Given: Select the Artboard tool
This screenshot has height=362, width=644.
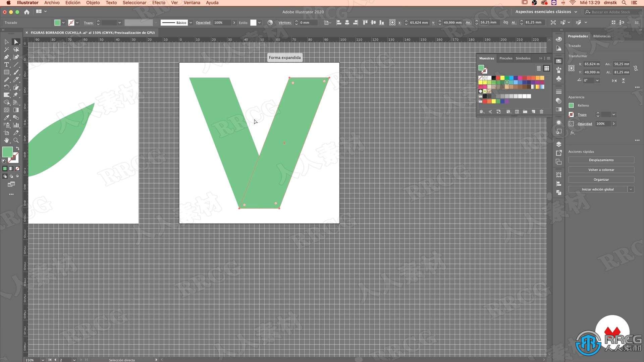Looking at the screenshot, I should [6, 133].
